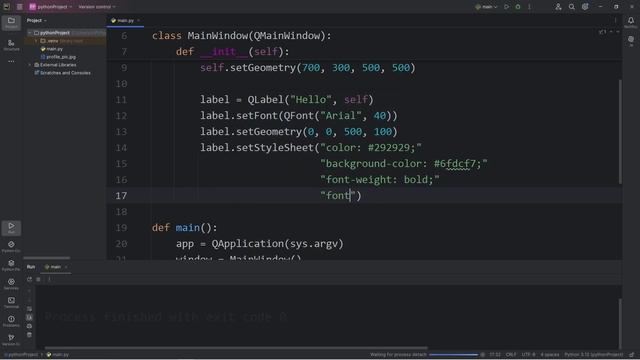This screenshot has width=640, height=360.
Task: Click the #292929 color value on line 14
Action: [389, 148]
